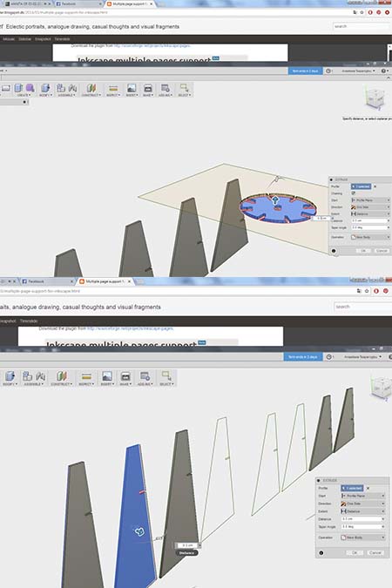Click the Assemble component icon in upper toolbar
Image resolution: width=392 pixels, height=588 pixels.
point(61,89)
